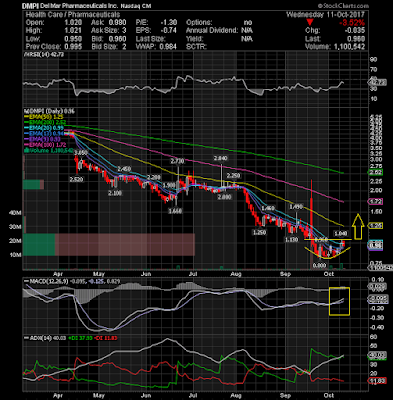
Task: Click the 2.840 price peak label
Action: click(x=220, y=158)
